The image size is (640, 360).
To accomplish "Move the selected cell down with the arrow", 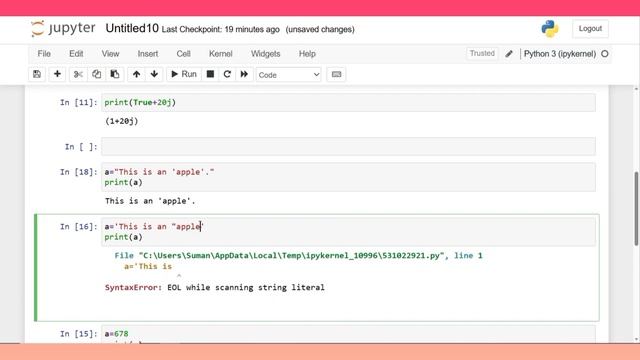I will [x=154, y=74].
